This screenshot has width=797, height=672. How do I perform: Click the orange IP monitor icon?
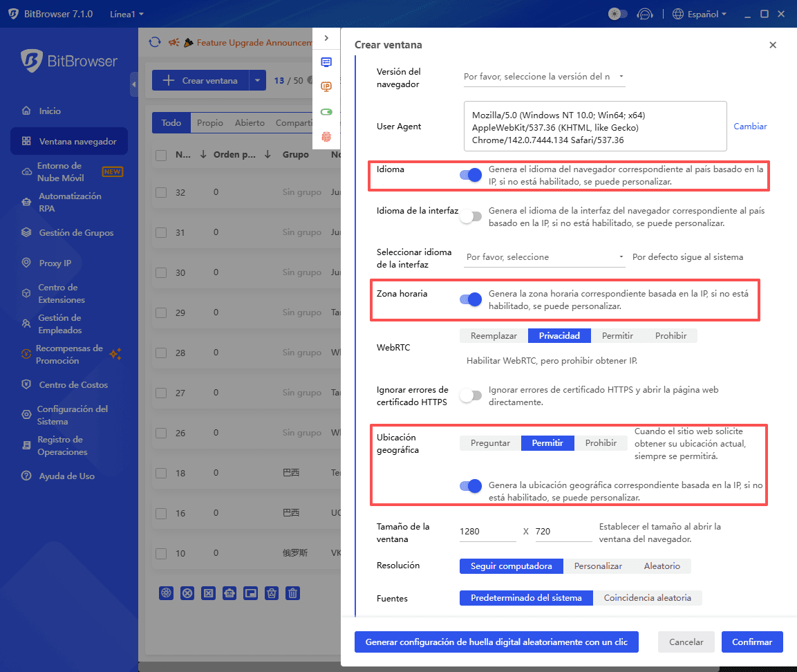tap(326, 86)
